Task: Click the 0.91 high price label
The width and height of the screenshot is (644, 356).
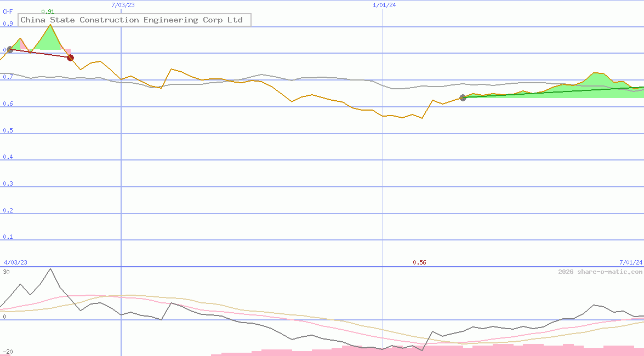Action: point(48,12)
